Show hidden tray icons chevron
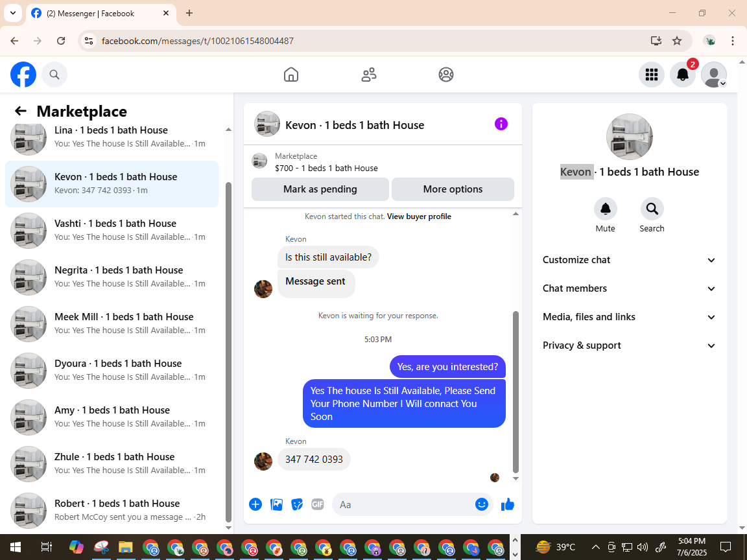747x560 pixels. (595, 547)
